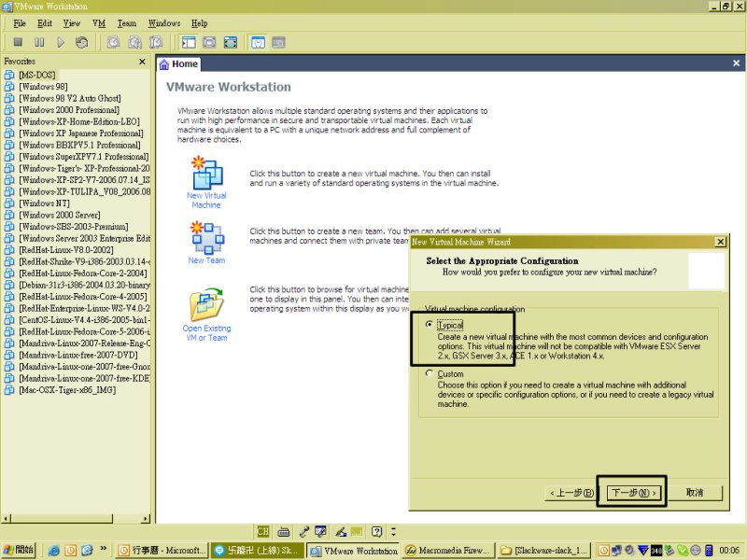Click the 上一步(B) back button
The height and width of the screenshot is (560, 747).
point(571,493)
